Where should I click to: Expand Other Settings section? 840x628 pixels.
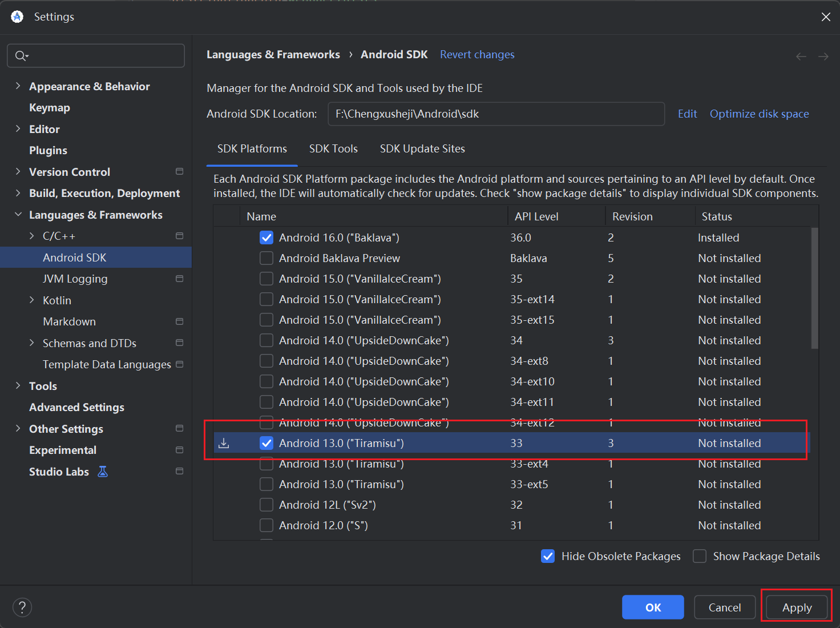[x=18, y=428]
